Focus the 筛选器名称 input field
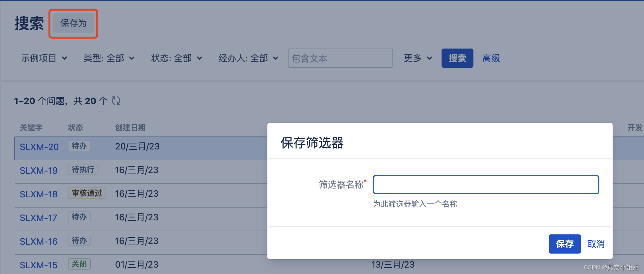 (486, 185)
